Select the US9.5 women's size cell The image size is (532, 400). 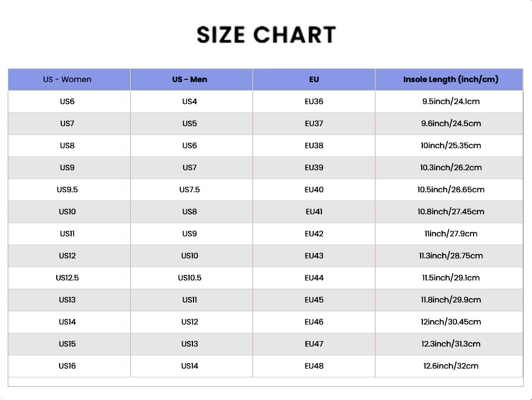[x=67, y=190]
